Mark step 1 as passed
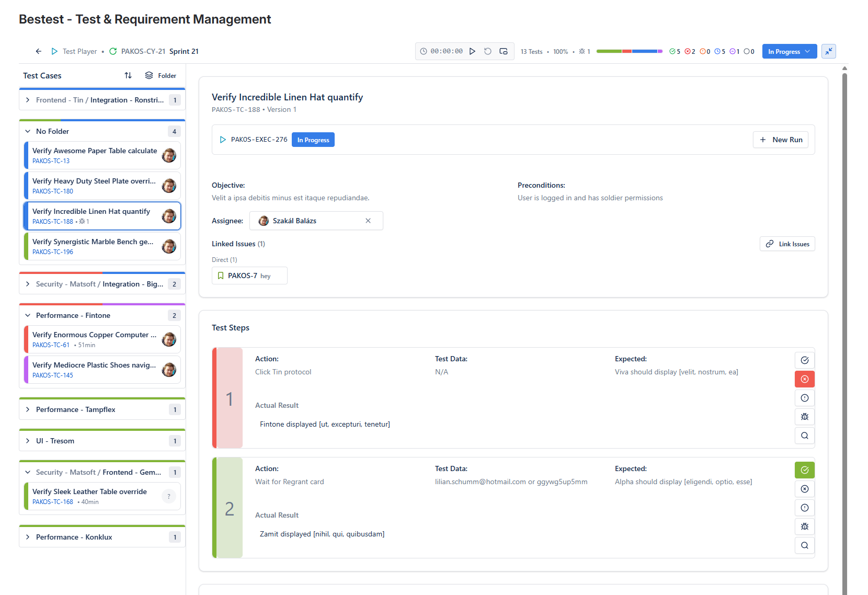Screen dimensions: 868x595 (x=805, y=360)
